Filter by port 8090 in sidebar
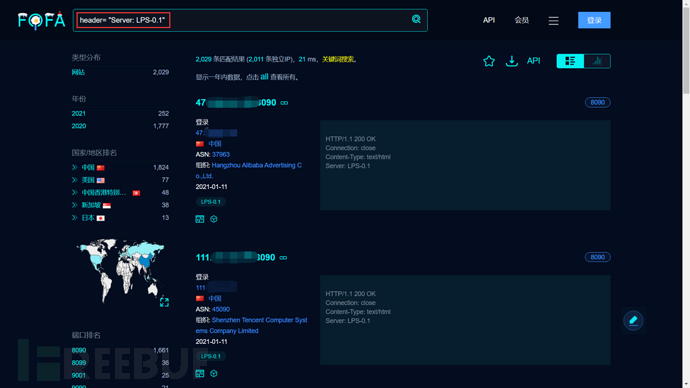690x388 pixels. coord(79,351)
